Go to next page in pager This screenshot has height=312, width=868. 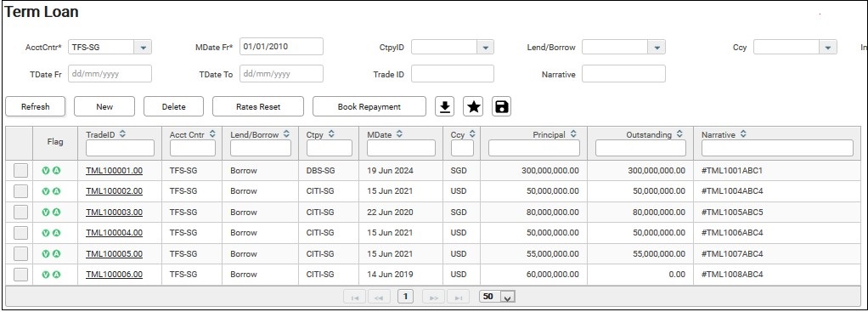[x=433, y=297]
